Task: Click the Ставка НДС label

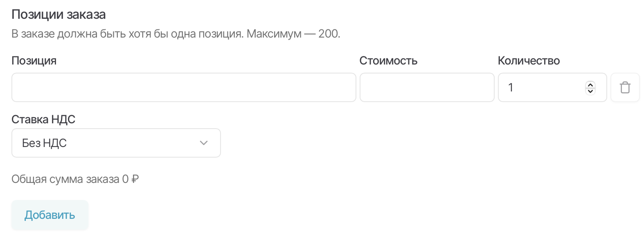Action: pyautogui.click(x=43, y=120)
